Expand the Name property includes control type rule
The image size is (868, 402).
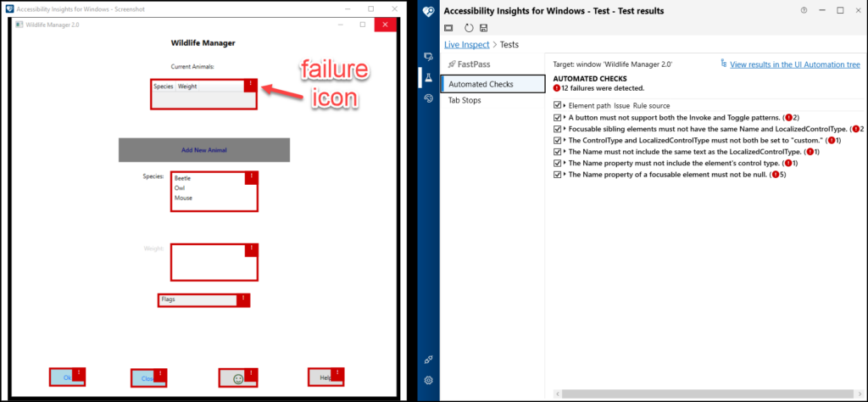point(565,163)
